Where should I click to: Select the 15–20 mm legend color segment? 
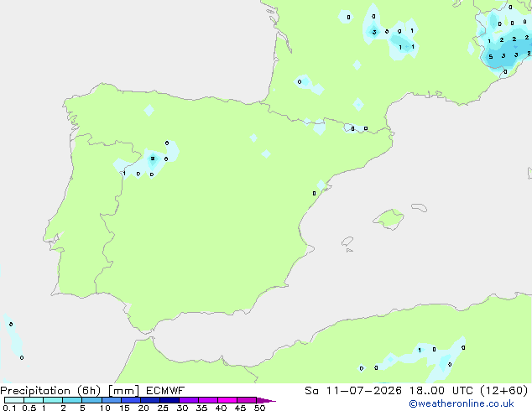click(131, 400)
